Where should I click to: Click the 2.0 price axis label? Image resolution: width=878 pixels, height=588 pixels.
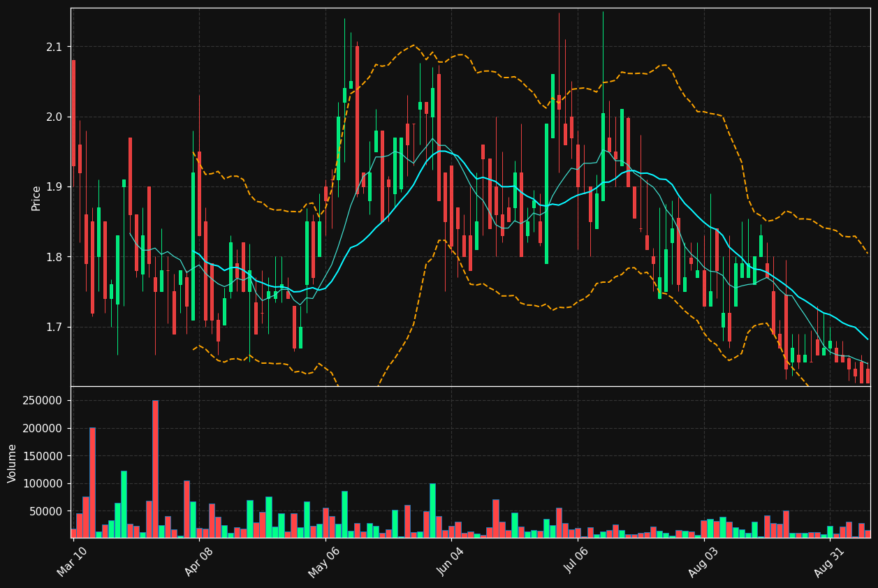coord(54,117)
